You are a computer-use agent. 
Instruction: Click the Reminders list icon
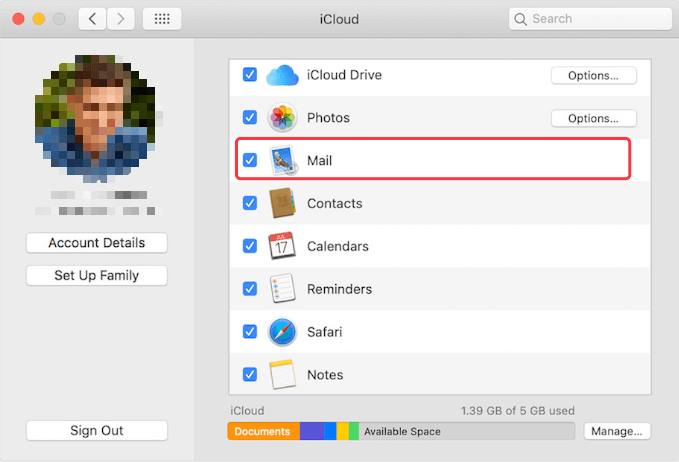coord(282,288)
